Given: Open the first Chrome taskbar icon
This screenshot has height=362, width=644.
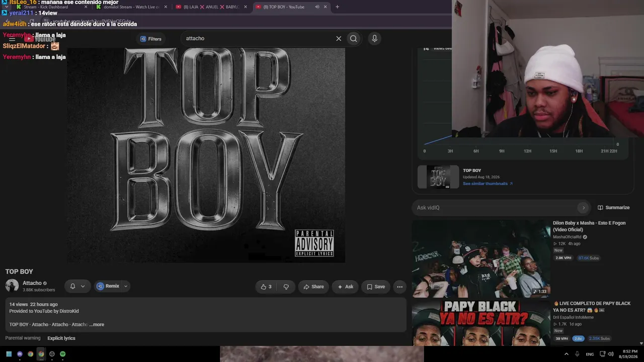Looking at the screenshot, I should [31, 354].
